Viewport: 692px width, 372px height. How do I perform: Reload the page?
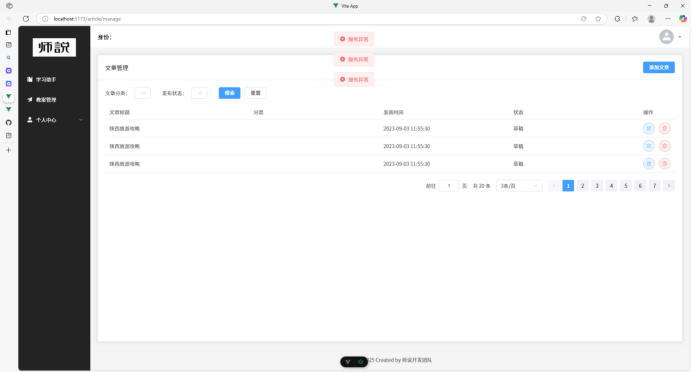[26, 19]
